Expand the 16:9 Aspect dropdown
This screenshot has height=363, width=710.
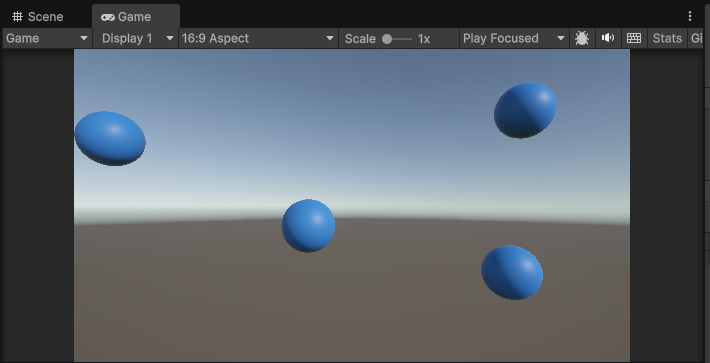[x=258, y=38]
